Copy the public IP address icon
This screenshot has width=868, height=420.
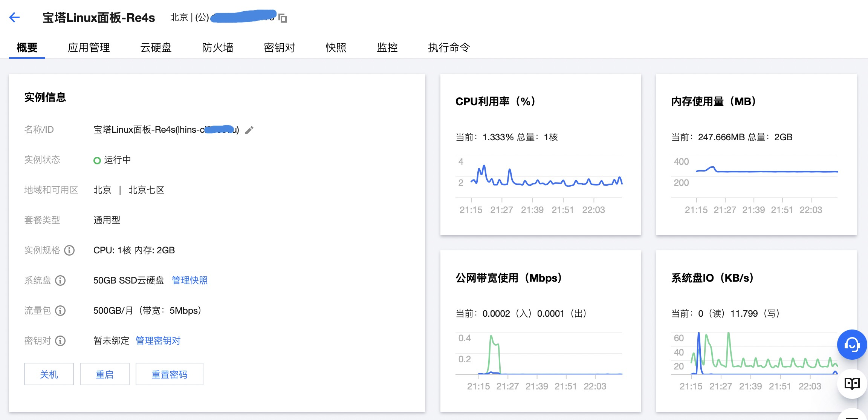[x=283, y=18]
